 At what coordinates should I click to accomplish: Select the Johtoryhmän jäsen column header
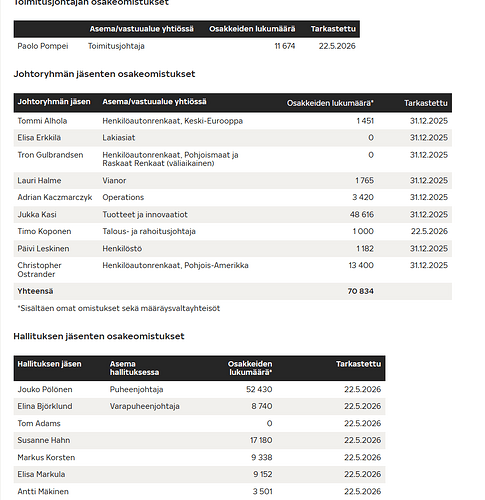point(54,102)
